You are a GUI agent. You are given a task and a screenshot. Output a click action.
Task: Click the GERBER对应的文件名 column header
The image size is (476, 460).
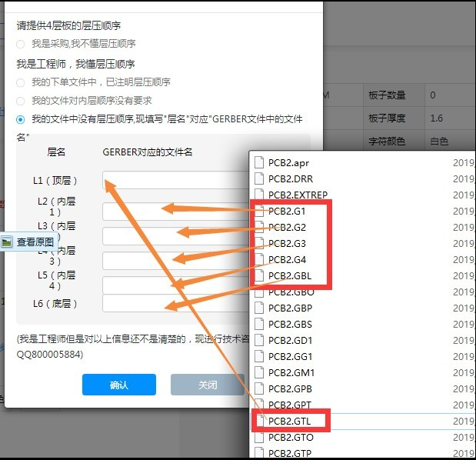pos(148,152)
